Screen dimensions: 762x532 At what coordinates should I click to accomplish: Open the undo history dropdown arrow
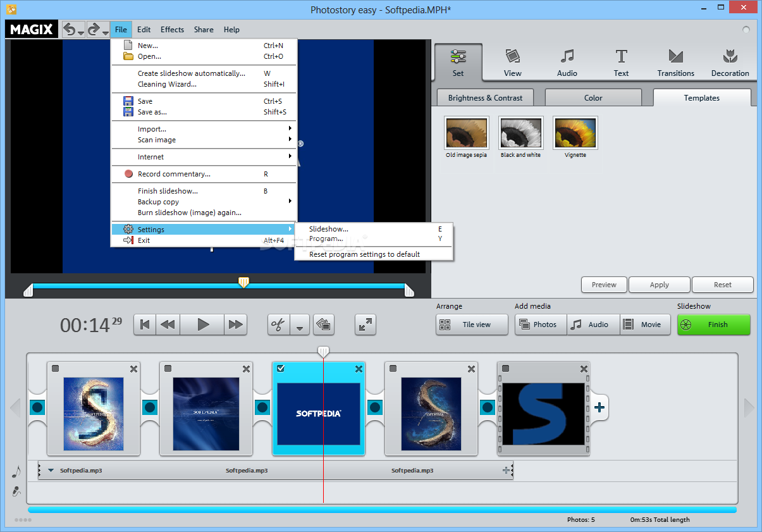click(81, 32)
